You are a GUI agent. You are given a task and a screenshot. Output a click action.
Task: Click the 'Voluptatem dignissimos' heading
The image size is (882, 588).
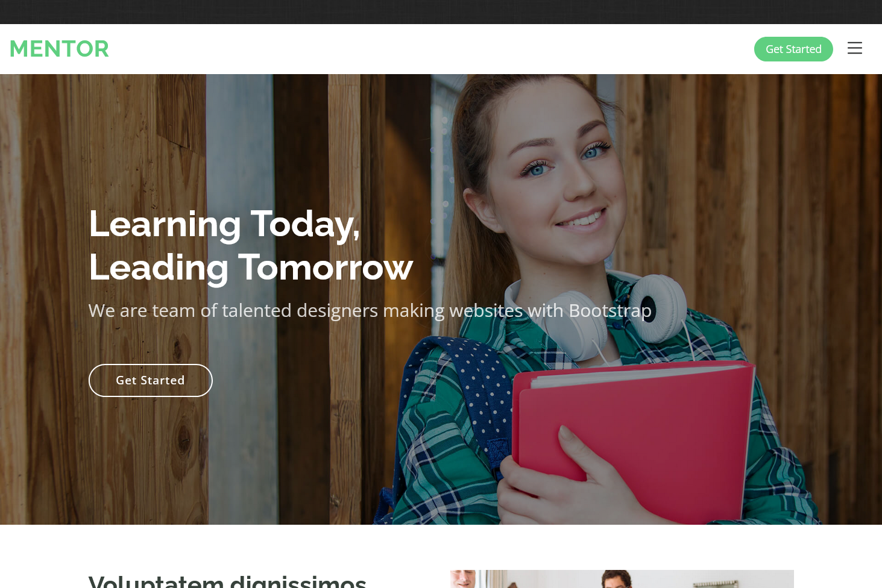(227, 581)
